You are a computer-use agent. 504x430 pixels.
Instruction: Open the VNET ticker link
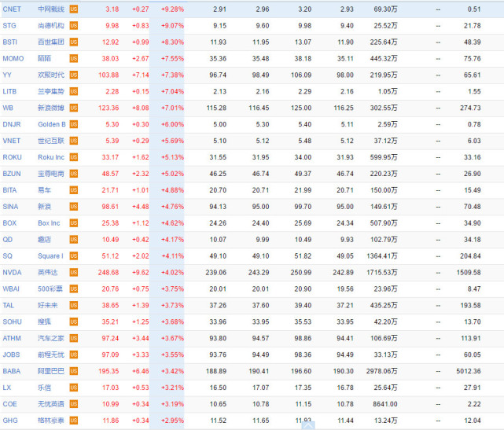coord(12,141)
